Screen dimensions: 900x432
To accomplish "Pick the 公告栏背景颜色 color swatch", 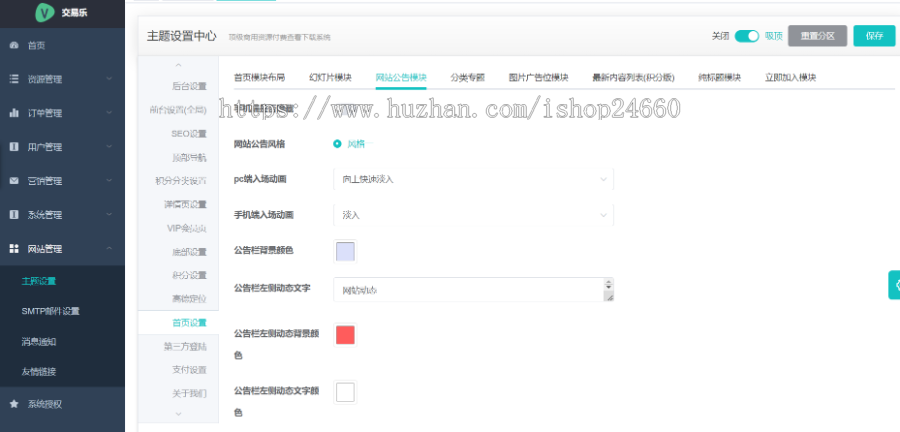I will (345, 251).
